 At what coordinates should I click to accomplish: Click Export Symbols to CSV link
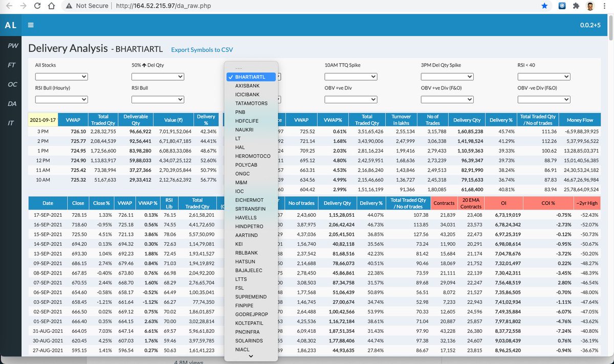coord(202,50)
